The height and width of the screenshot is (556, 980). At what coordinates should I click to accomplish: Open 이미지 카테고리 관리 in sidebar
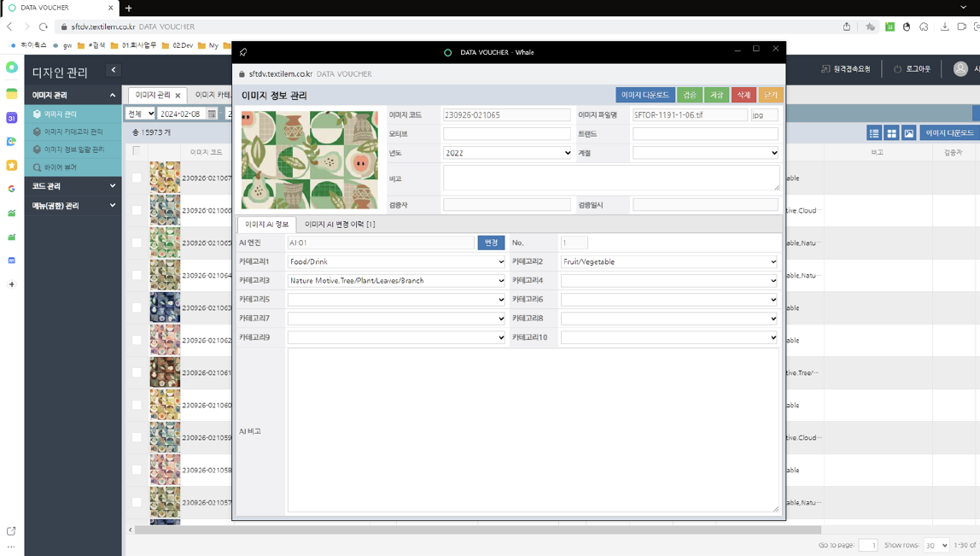coord(73,132)
